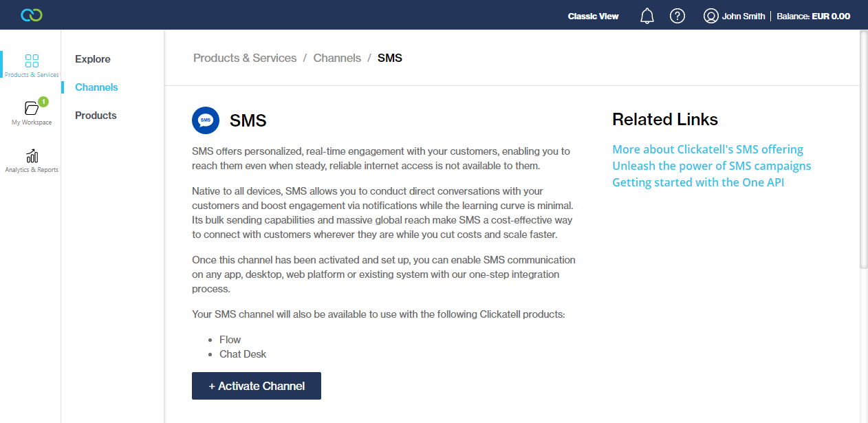Open John Smith account menu
868x423 pixels.
click(x=744, y=16)
